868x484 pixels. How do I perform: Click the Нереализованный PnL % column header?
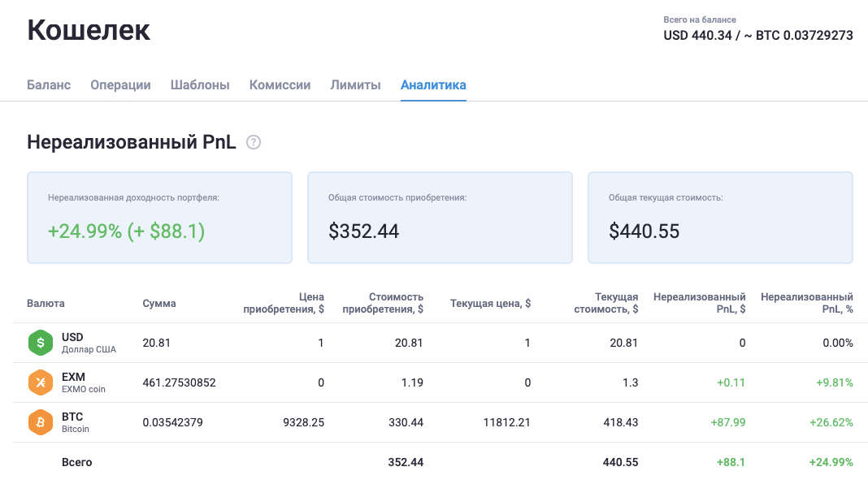click(806, 303)
